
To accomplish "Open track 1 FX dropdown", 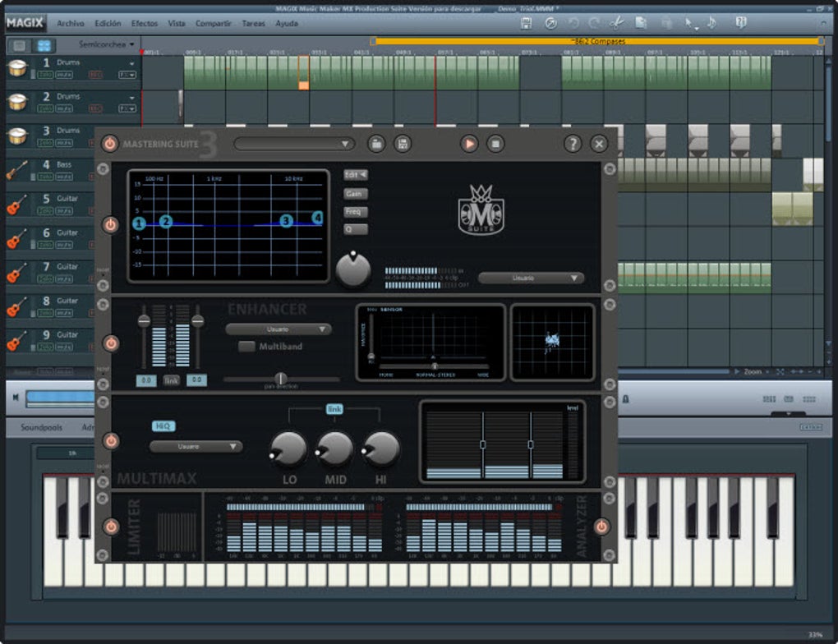I will click(x=127, y=75).
